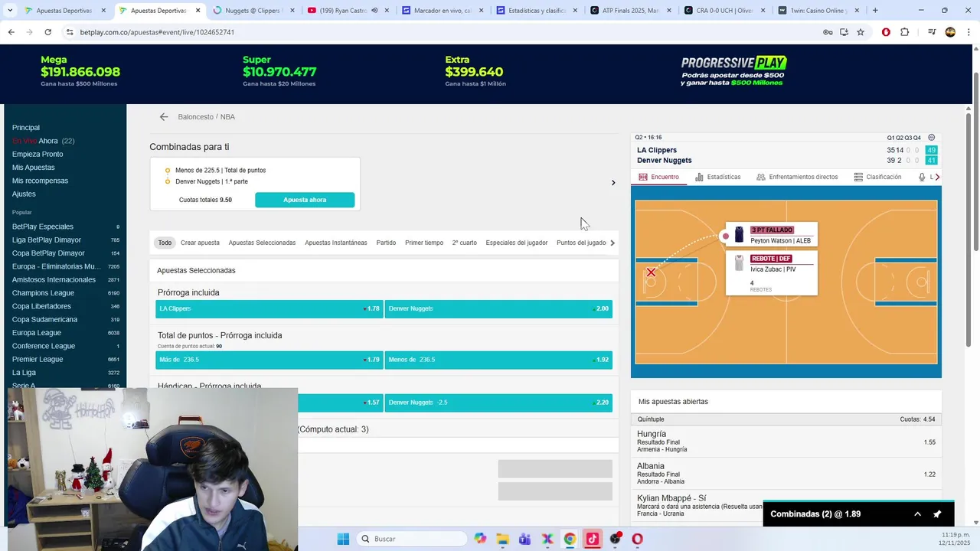The height and width of the screenshot is (551, 980).
Task: Click the browser address bar URL
Action: pyautogui.click(x=157, y=32)
